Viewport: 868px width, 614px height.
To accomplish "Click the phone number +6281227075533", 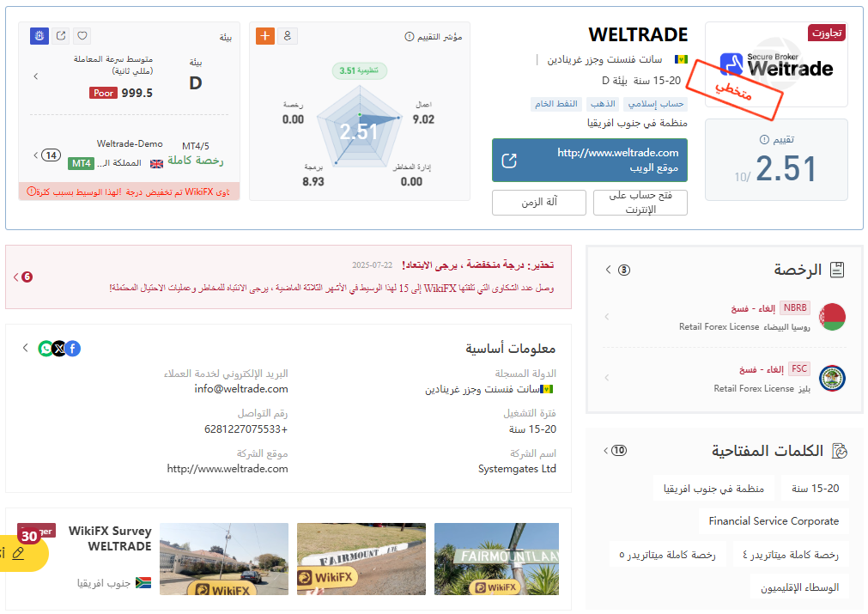I will click(246, 429).
